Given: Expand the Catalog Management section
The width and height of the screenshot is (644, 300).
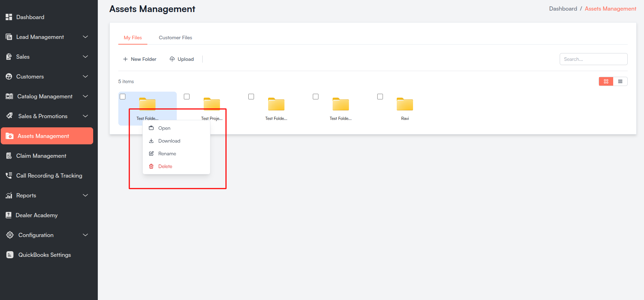Looking at the screenshot, I should coord(85,96).
